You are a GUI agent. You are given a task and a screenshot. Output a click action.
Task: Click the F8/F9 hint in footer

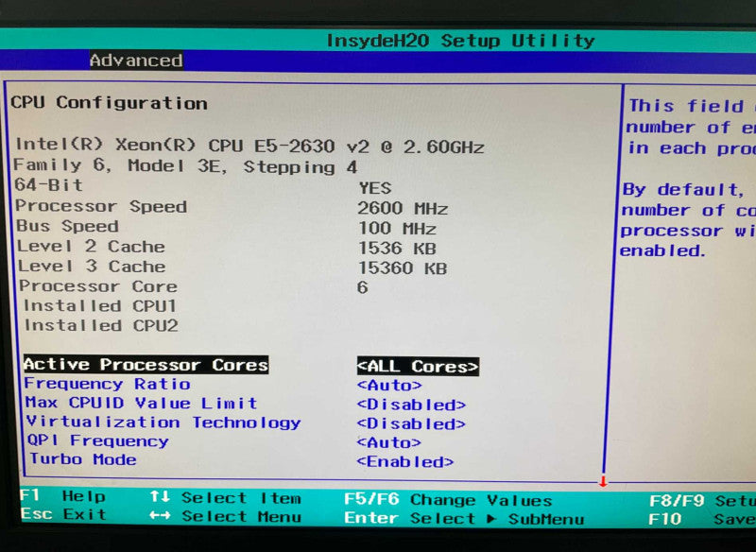(x=702, y=501)
